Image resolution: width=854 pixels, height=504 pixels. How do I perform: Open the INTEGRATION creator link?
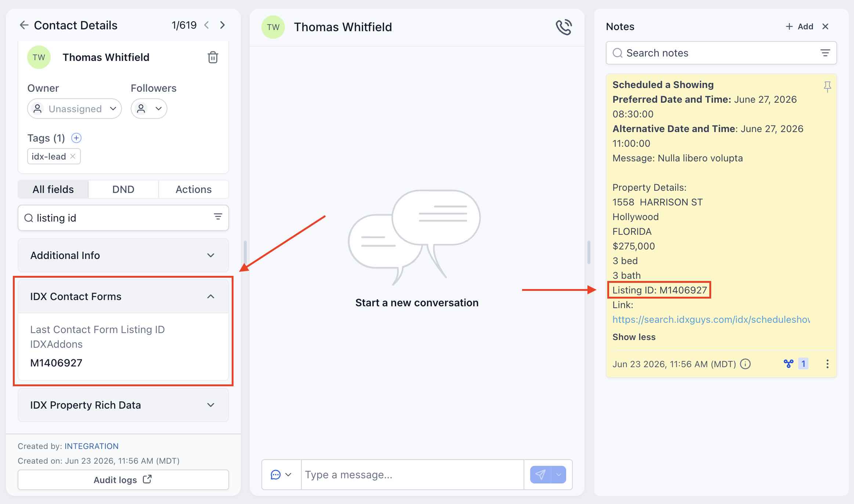tap(91, 446)
